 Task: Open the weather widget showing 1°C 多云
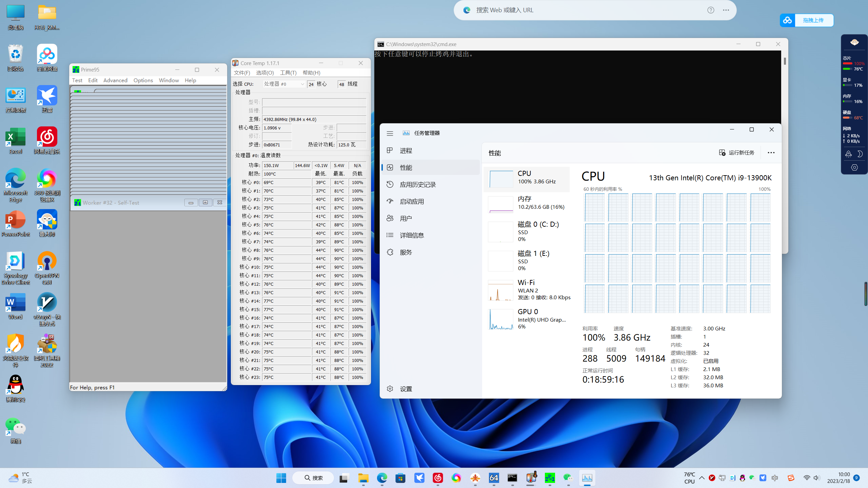20,478
